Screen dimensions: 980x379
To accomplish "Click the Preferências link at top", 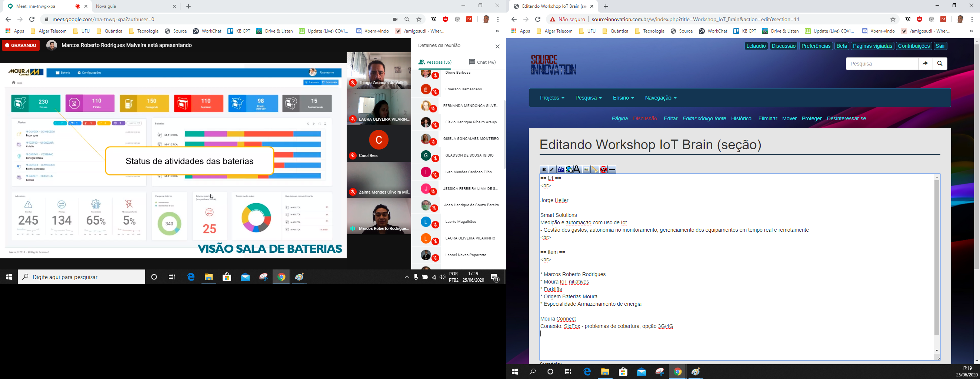I will pyautogui.click(x=816, y=46).
